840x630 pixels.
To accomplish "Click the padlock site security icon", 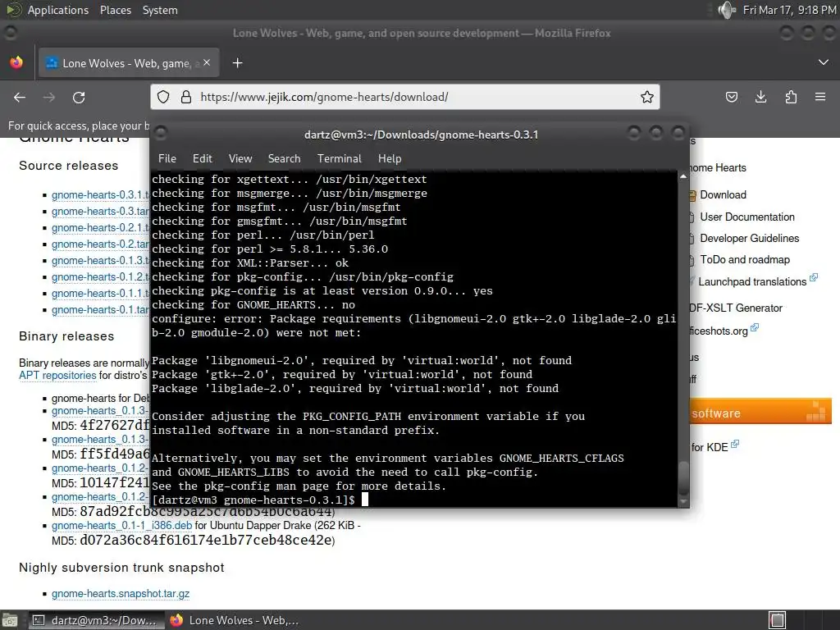I will tap(186, 97).
